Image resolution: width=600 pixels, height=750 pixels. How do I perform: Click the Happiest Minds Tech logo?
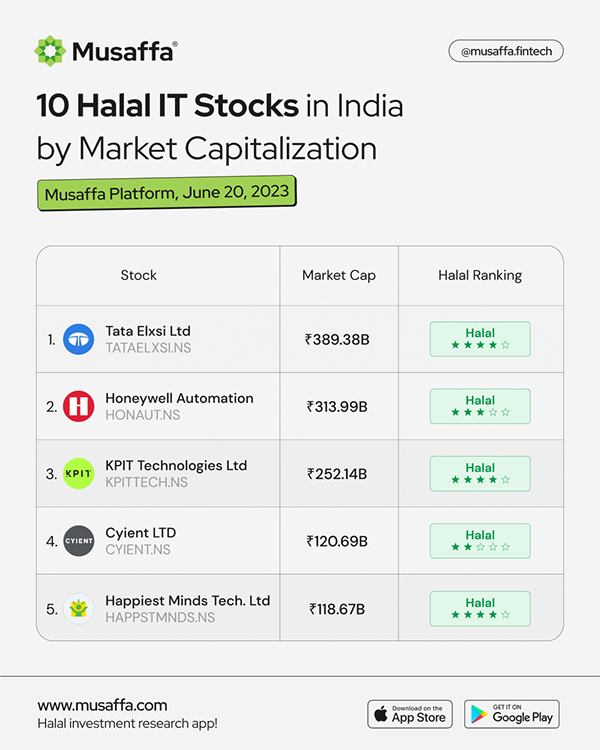pyautogui.click(x=78, y=608)
